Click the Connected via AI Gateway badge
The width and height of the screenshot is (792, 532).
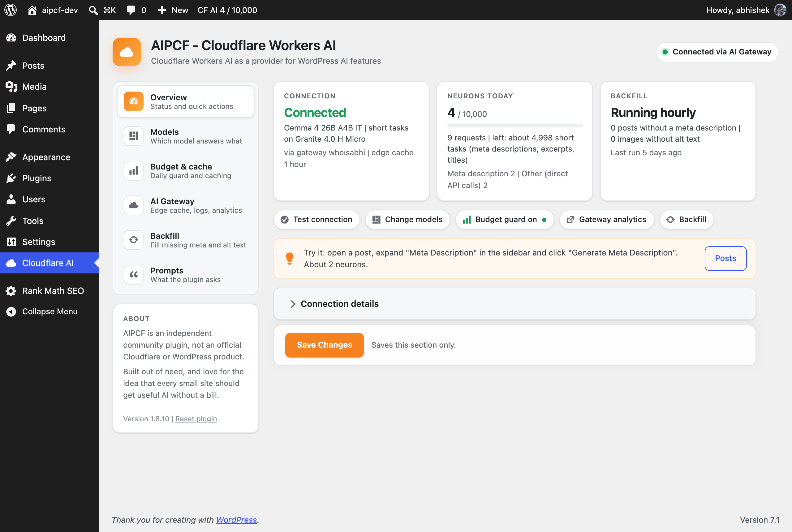tap(717, 52)
